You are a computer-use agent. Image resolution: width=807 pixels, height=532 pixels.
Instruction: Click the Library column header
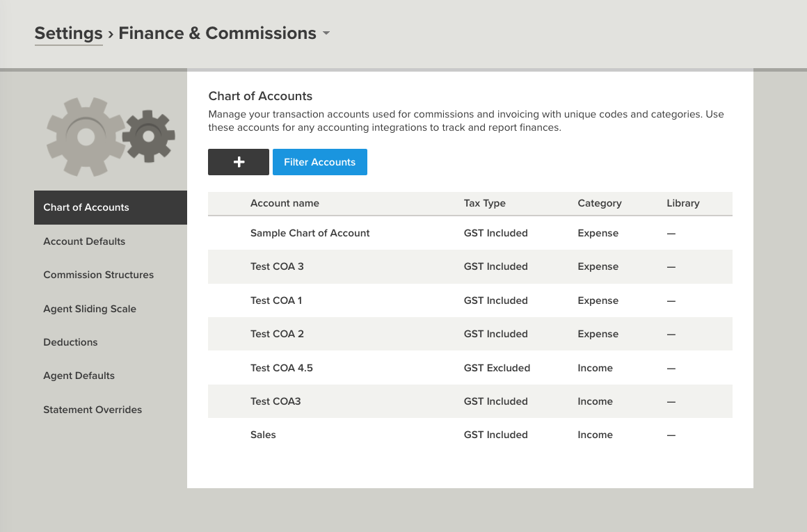tap(682, 203)
